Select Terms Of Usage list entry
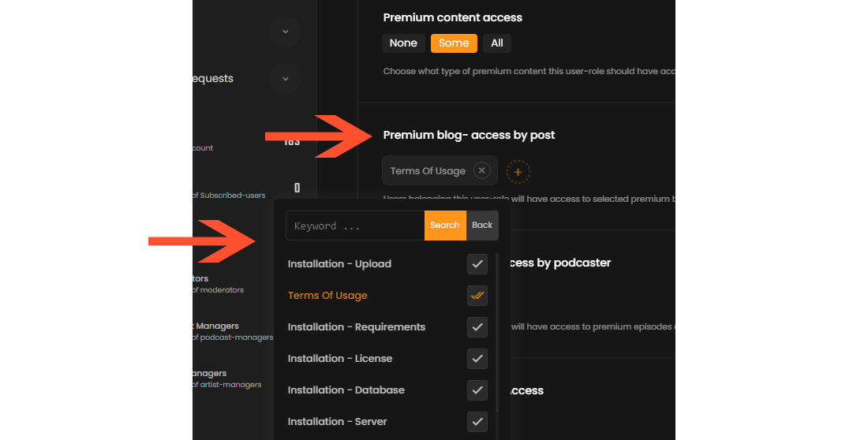 click(x=327, y=296)
